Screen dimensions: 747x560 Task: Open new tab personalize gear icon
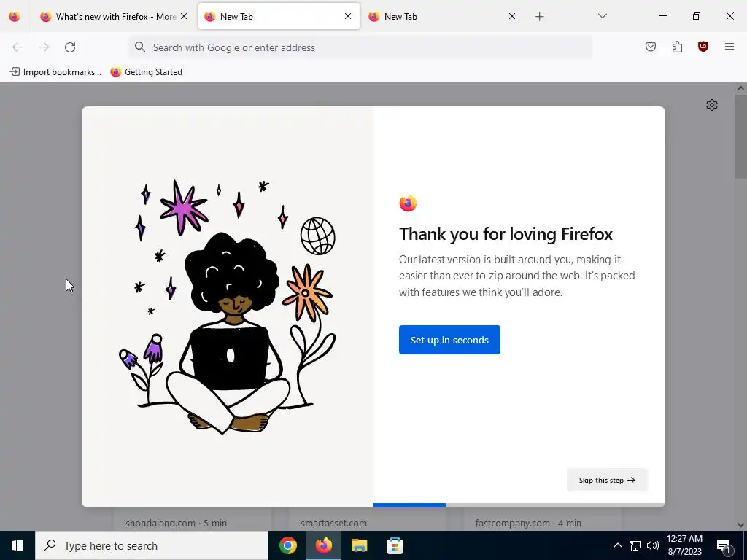(712, 105)
